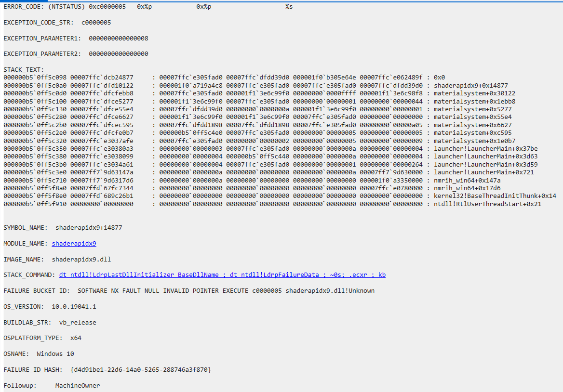
Task: Click stack address 000000b5`0ff5c098
Action: point(35,78)
